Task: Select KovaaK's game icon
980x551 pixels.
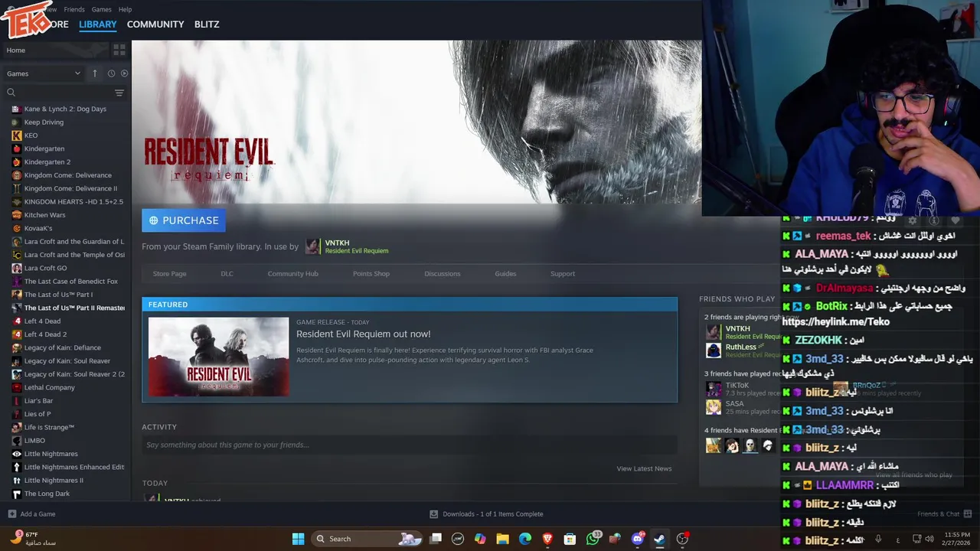Action: [x=16, y=228]
